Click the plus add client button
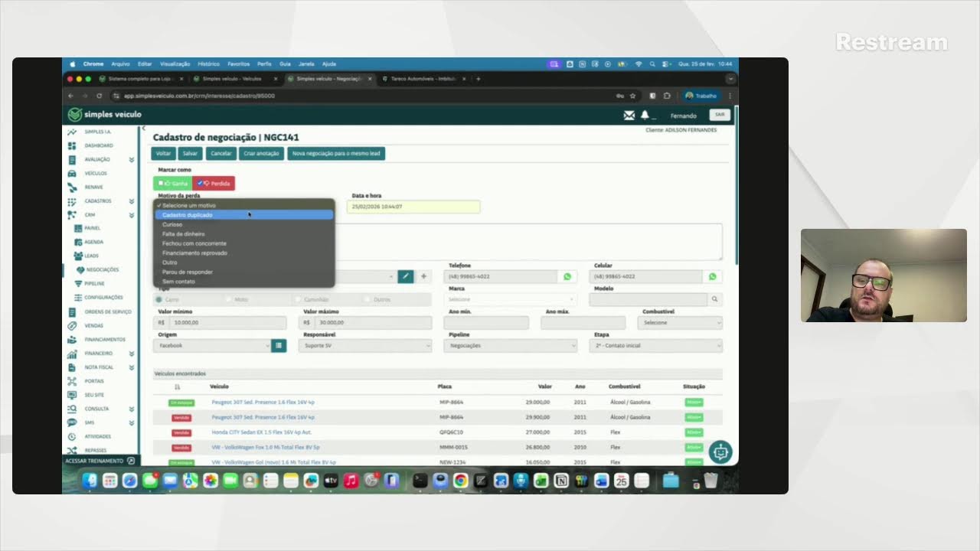The image size is (980, 551). 423,276
